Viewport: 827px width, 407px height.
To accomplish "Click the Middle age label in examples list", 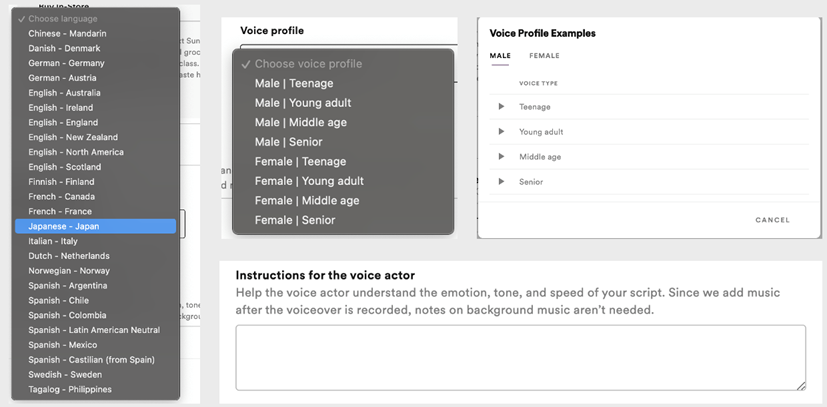I will point(540,157).
